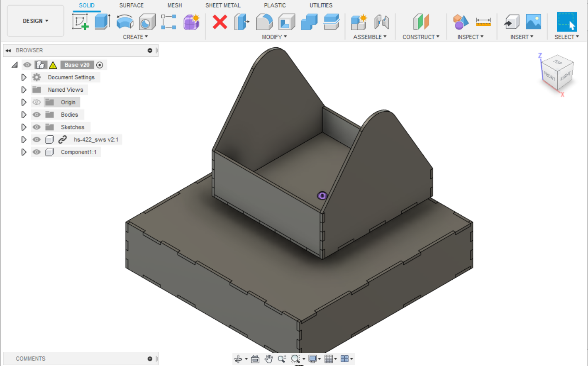
Task: Open the DESIGN workspace dropdown
Action: [x=36, y=21]
